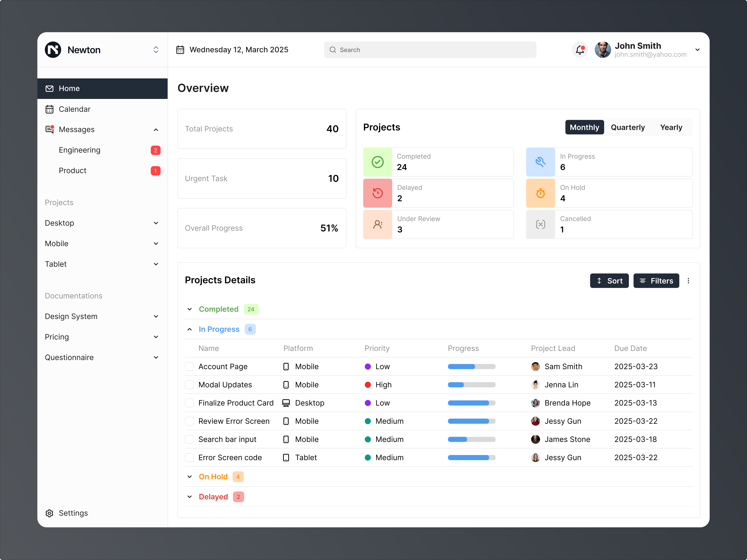The height and width of the screenshot is (560, 747).
Task: Expand the Desktop projects section
Action: click(156, 223)
